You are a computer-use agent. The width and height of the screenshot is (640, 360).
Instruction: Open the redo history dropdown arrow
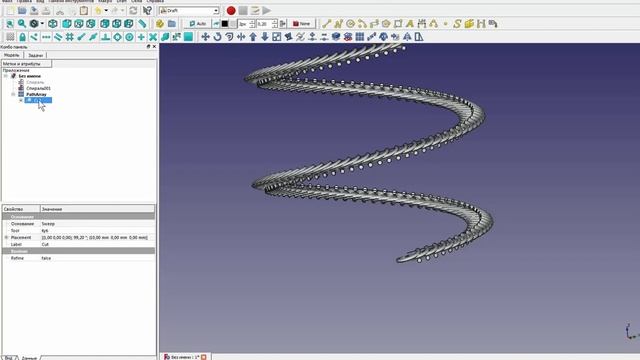pyautogui.click(x=122, y=11)
